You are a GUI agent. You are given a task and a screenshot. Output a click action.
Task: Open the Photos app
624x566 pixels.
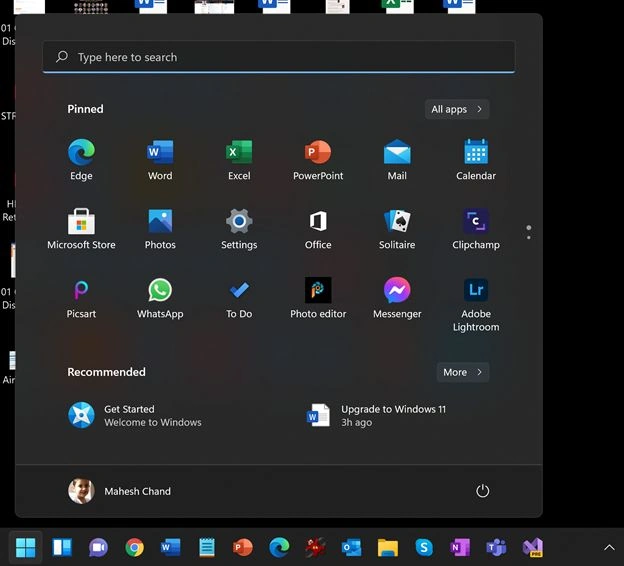(x=160, y=229)
